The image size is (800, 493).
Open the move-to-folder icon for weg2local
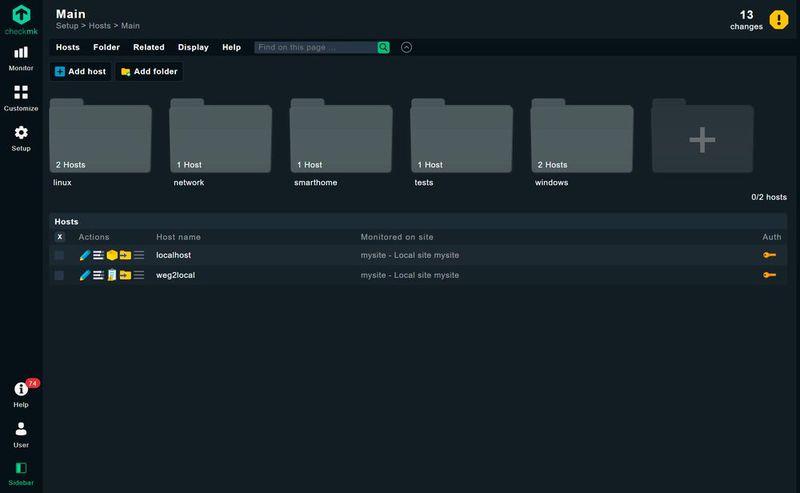click(x=125, y=275)
